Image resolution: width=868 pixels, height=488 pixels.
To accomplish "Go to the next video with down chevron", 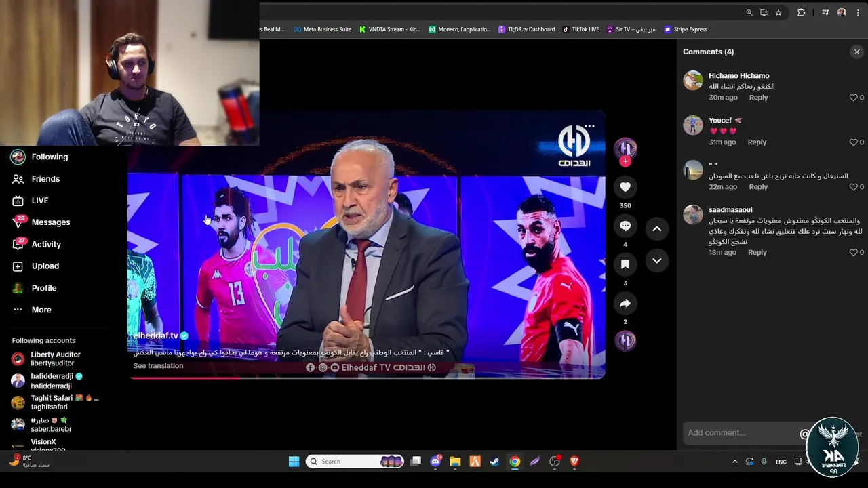I will 657,261.
